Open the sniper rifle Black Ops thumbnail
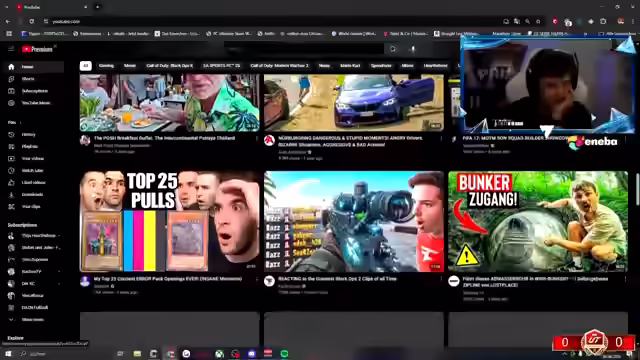This screenshot has width=640, height=360. (x=354, y=221)
